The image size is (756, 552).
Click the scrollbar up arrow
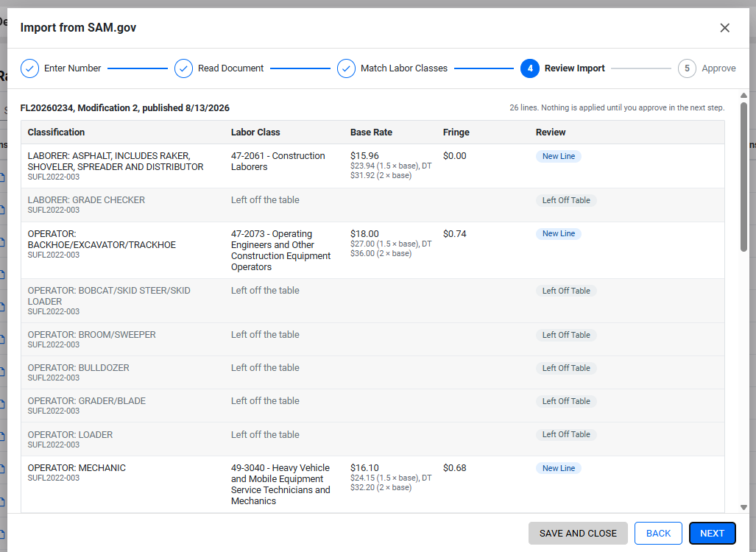click(x=743, y=96)
